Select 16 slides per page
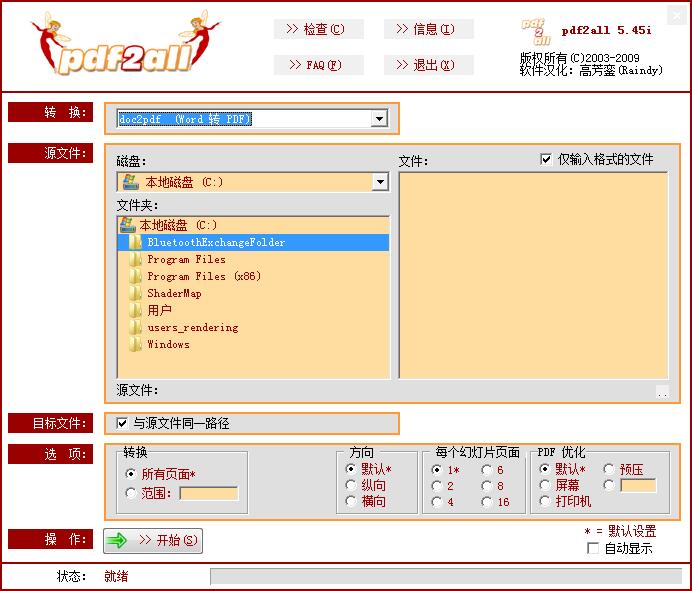This screenshot has height=591, width=692. [487, 502]
